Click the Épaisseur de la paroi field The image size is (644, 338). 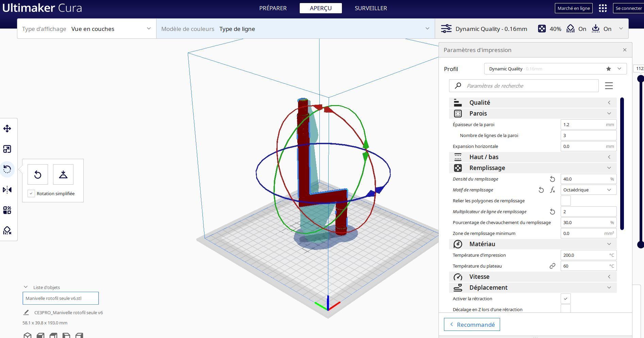tap(589, 124)
